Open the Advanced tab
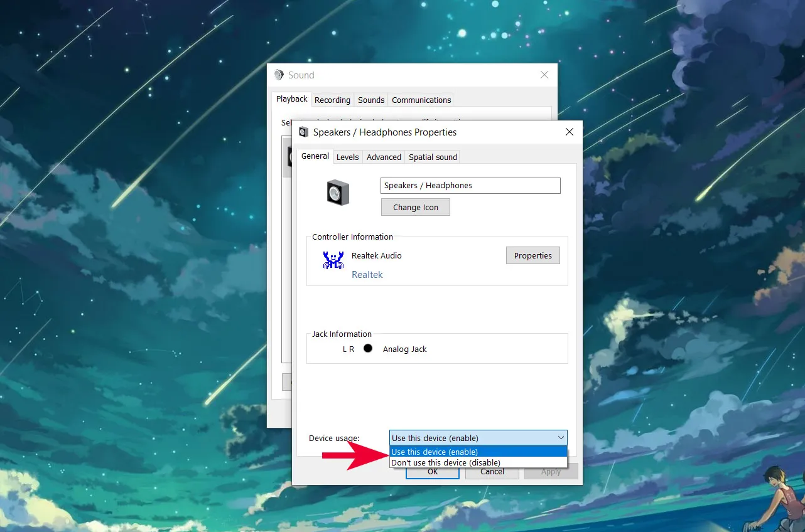The image size is (805, 532). tap(383, 157)
